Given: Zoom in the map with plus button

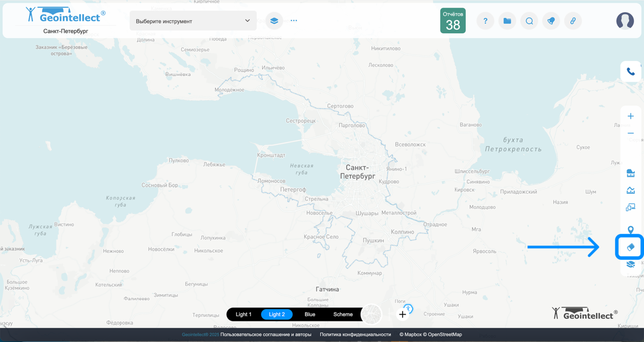Looking at the screenshot, I should (630, 116).
